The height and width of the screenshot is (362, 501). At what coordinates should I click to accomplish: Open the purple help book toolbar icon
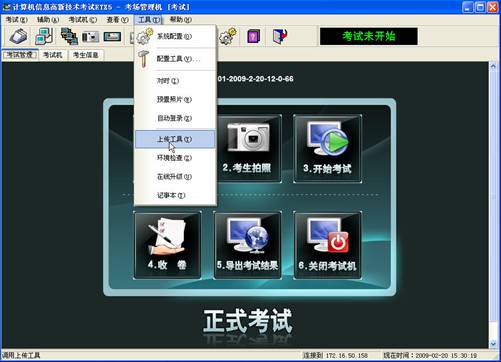(x=253, y=36)
